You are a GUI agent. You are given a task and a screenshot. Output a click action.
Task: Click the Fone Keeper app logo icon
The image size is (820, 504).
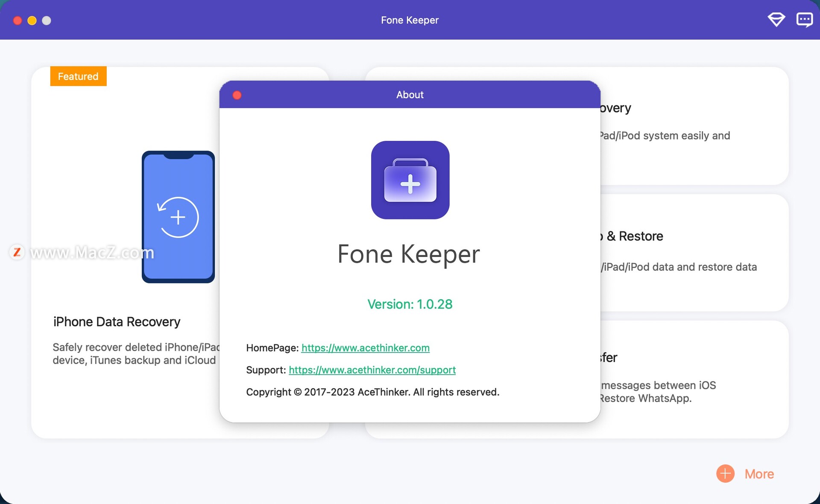pos(410,180)
